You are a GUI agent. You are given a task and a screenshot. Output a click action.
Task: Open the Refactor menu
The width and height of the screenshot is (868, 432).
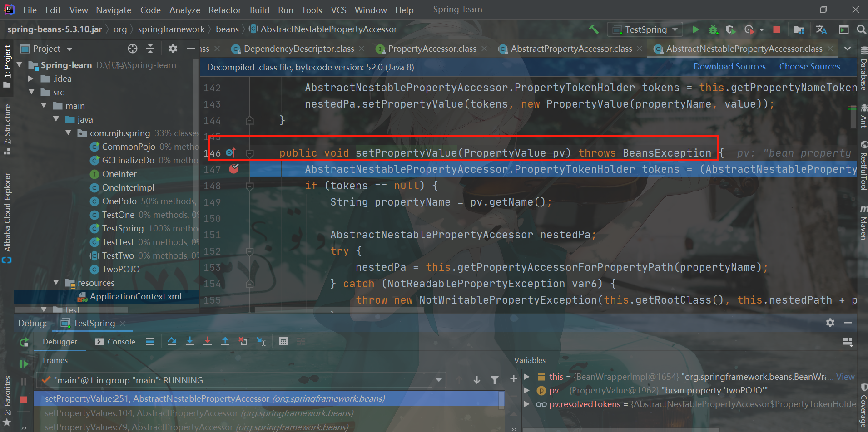click(224, 10)
